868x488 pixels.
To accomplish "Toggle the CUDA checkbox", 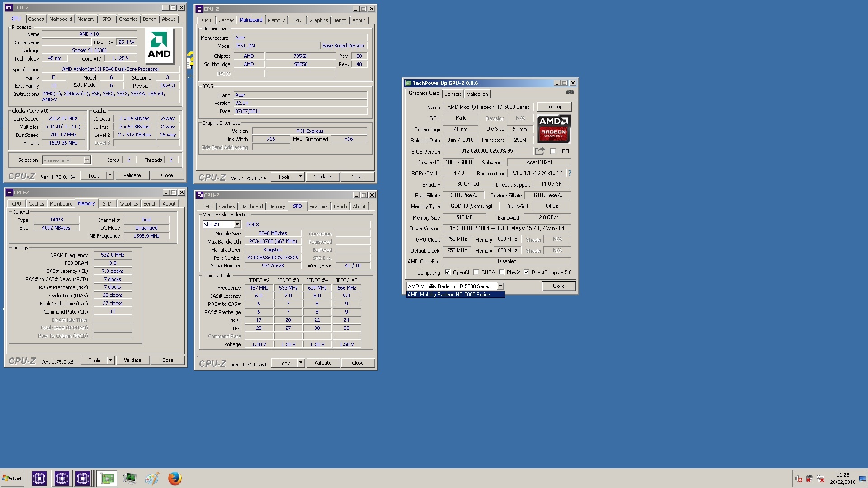I will (476, 272).
